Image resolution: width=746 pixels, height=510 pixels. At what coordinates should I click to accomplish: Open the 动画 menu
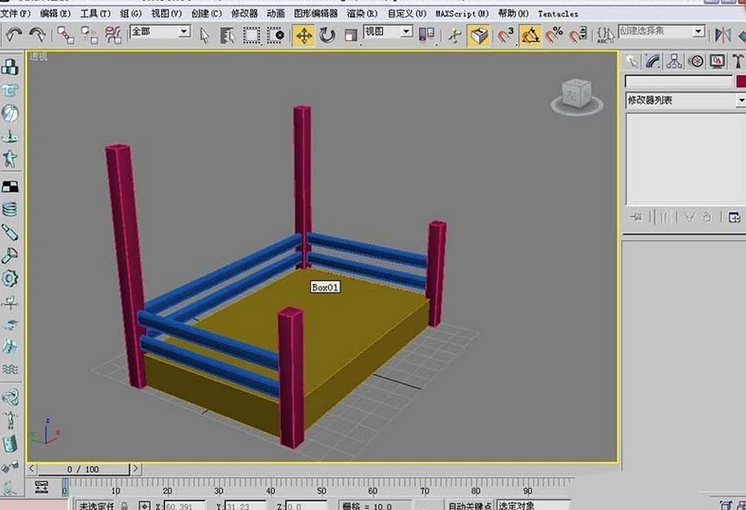(x=275, y=13)
